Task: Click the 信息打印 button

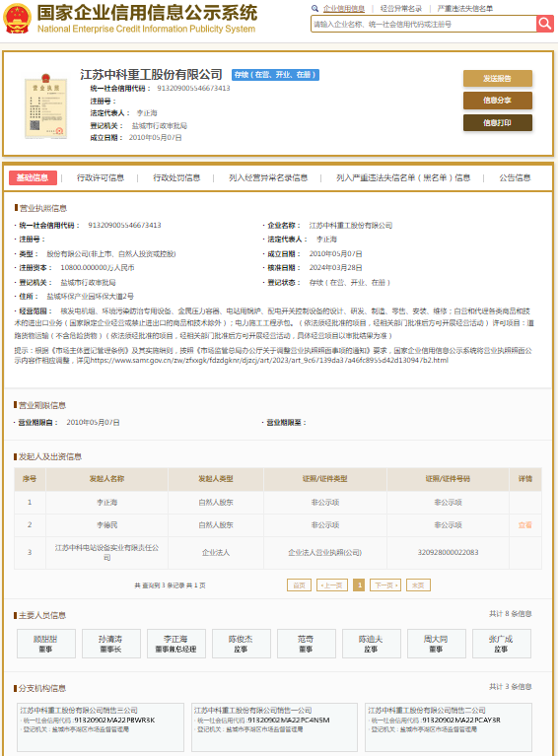Action: [x=498, y=123]
